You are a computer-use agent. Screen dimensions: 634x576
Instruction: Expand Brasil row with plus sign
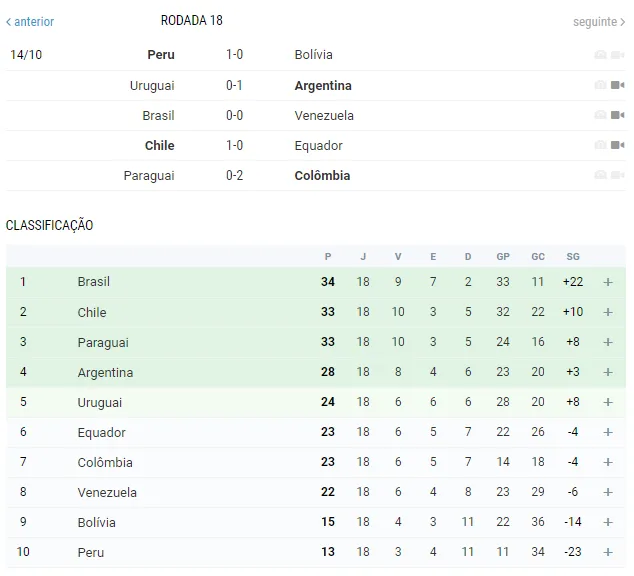tap(608, 282)
